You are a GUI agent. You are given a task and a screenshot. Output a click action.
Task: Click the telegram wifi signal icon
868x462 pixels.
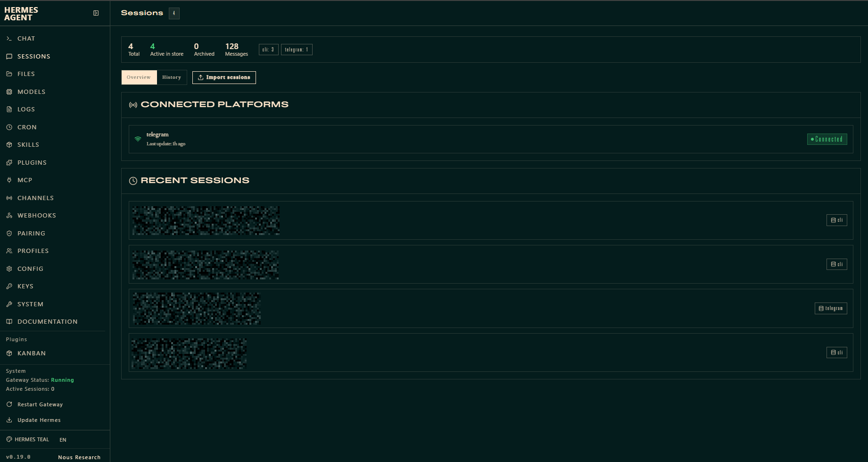click(138, 139)
